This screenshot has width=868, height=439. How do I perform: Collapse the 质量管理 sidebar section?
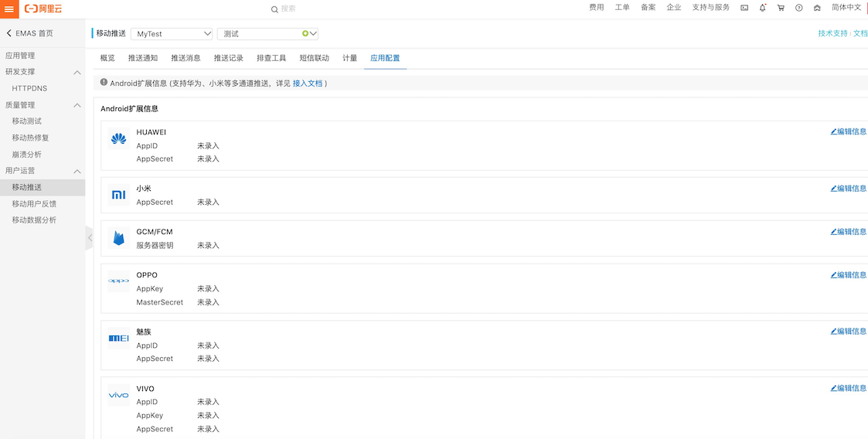click(77, 105)
